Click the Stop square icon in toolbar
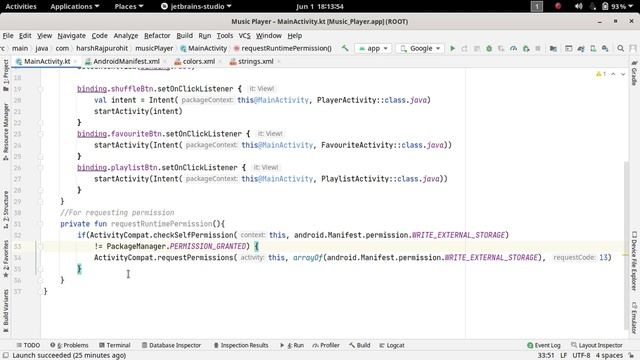Viewport: 640px width, 360px height. (x=538, y=48)
